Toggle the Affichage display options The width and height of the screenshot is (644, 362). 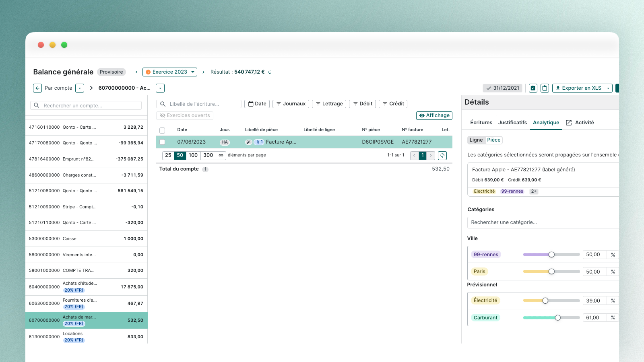click(434, 115)
